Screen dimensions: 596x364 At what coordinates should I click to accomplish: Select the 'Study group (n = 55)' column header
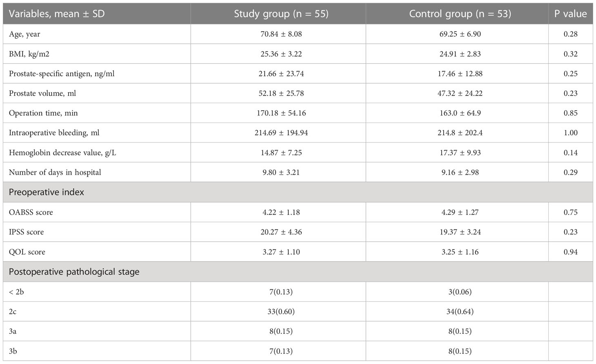(281, 14)
